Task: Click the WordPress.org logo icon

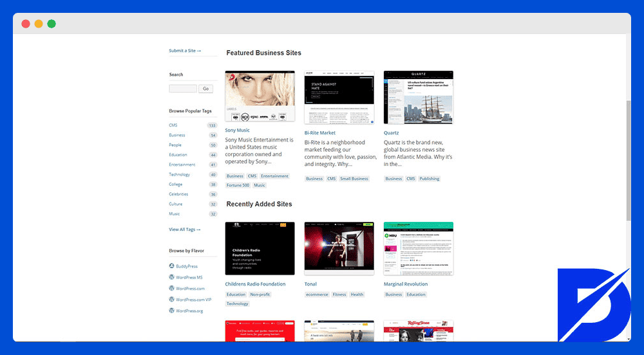Action: pos(172,311)
